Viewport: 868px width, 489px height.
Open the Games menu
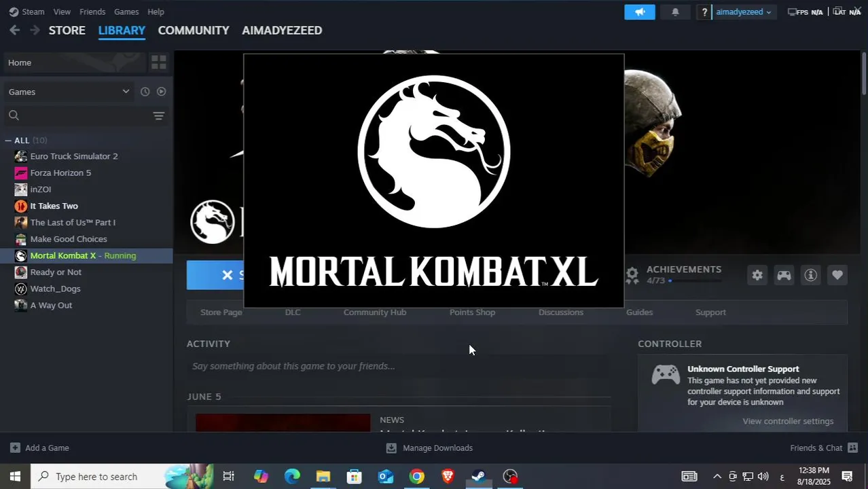tap(126, 12)
